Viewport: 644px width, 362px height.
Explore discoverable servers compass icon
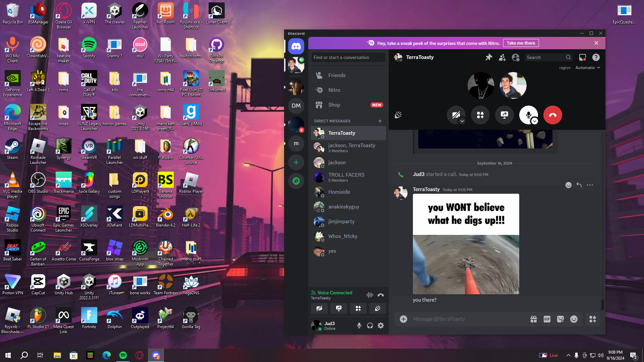[x=296, y=181]
